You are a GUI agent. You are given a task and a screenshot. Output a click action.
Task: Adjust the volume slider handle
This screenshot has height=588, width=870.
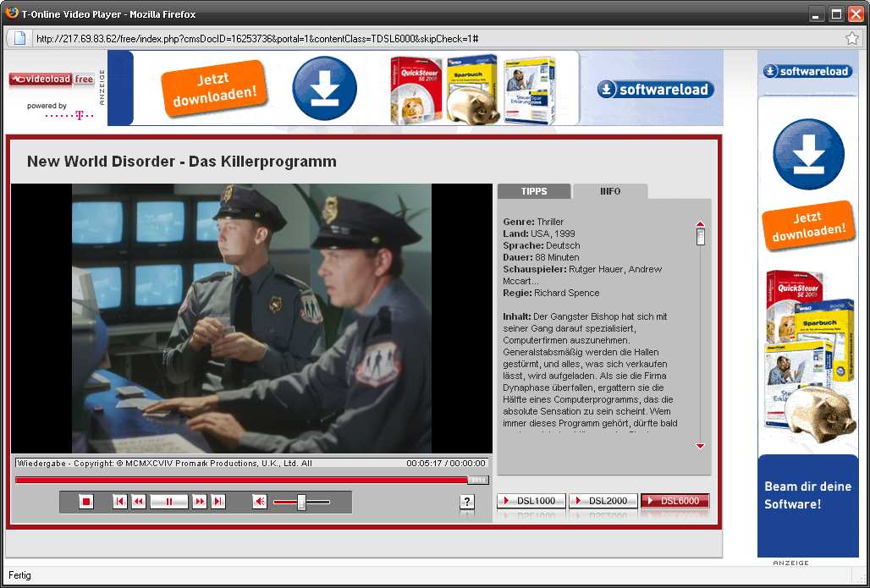301,502
